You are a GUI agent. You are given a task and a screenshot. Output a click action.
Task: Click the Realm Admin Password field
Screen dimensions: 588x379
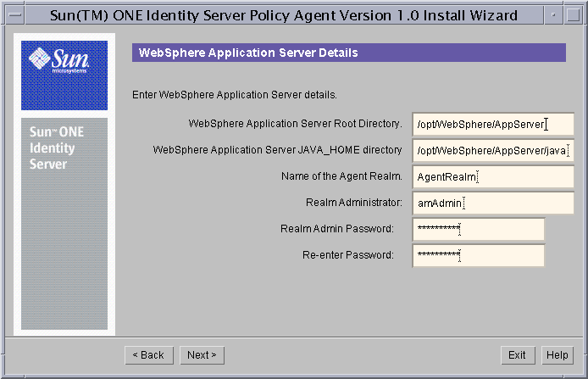(x=479, y=229)
